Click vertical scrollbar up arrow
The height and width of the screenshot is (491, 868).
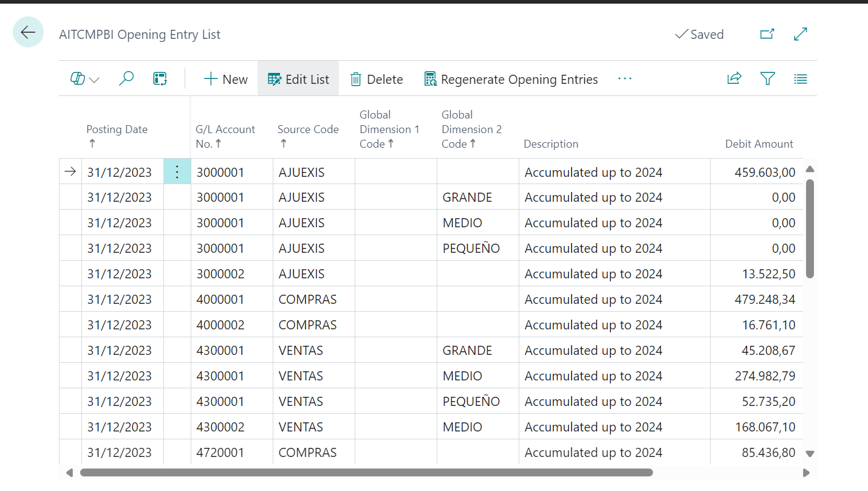tap(810, 169)
